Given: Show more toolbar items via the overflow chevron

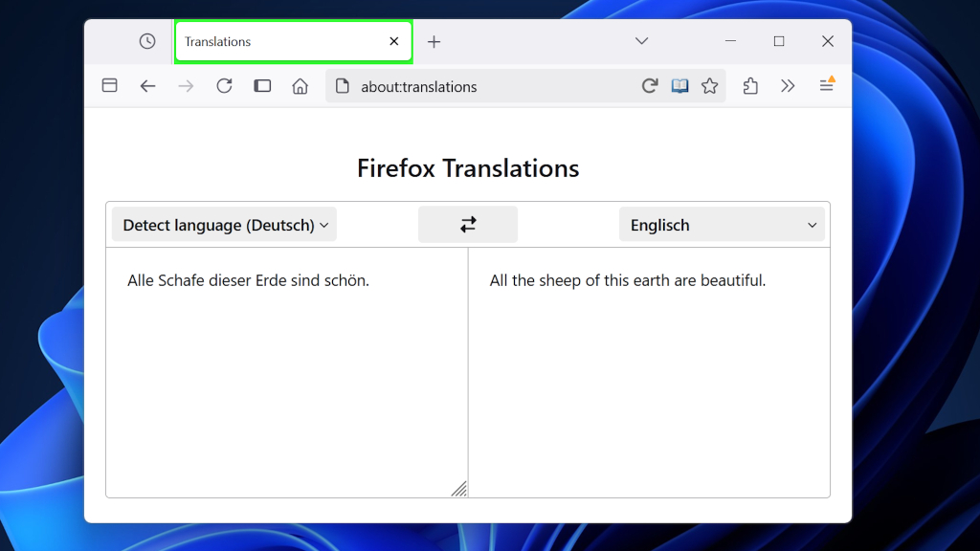Looking at the screenshot, I should [x=788, y=85].
